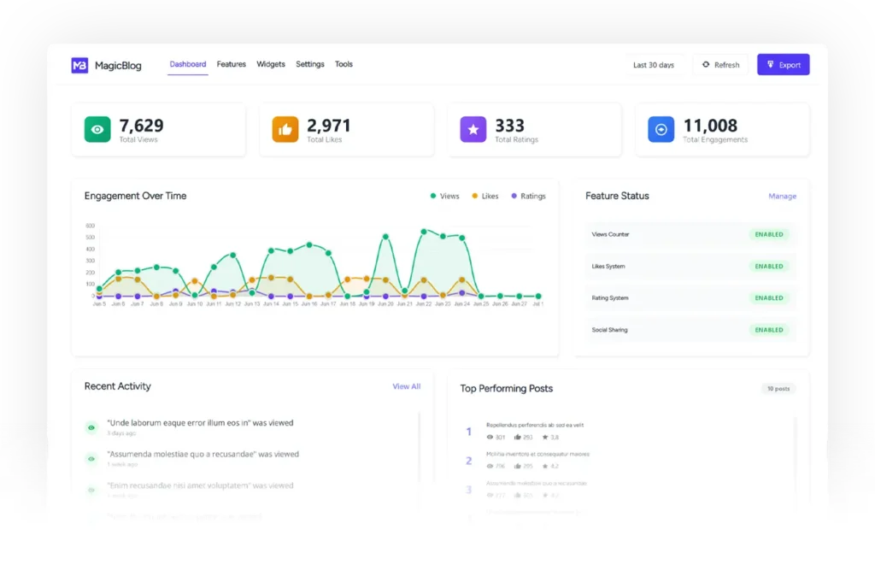
Task: Switch to the Features tab
Action: click(231, 64)
